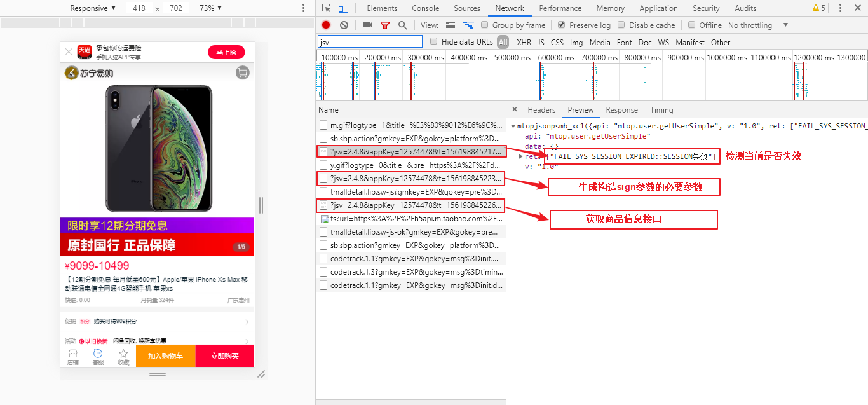Viewport: 868px width, 405px height.
Task: Open the DevTools three-dot customize menu
Action: pyautogui.click(x=840, y=8)
